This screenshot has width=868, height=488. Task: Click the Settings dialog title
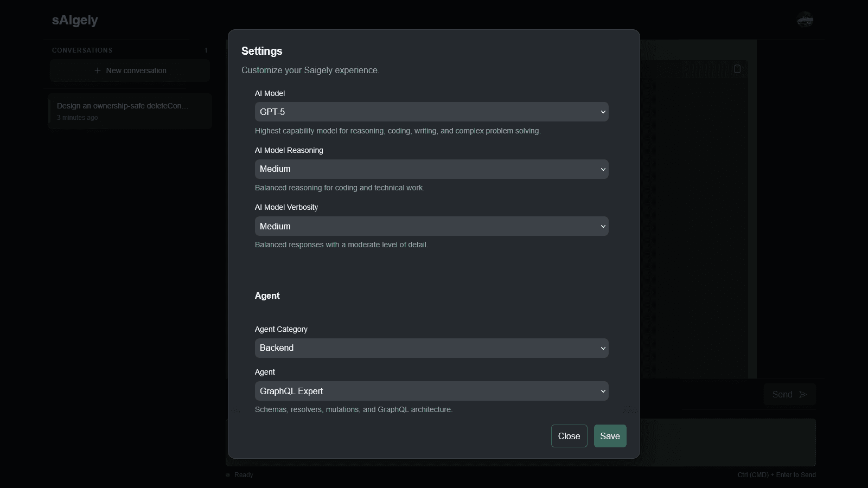click(x=261, y=51)
